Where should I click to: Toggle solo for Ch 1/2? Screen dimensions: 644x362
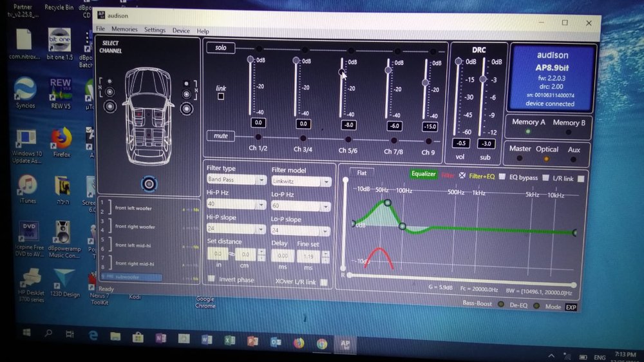tap(259, 49)
